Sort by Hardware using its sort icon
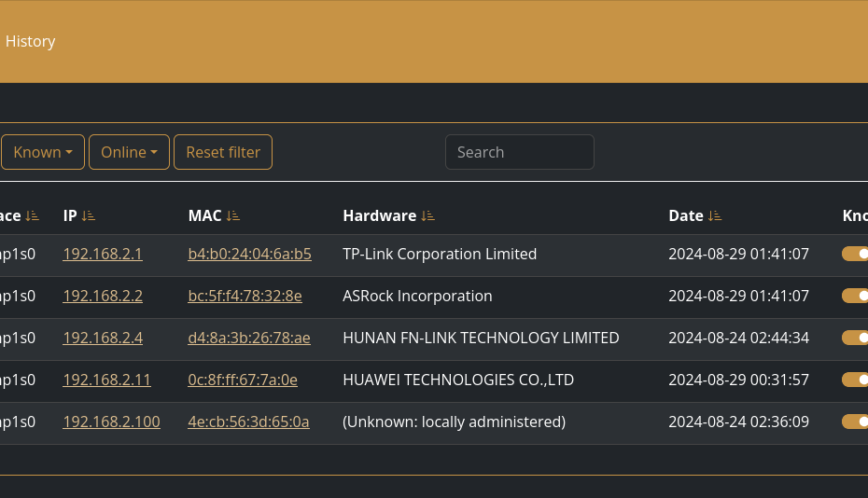The height and width of the screenshot is (498, 868). point(427,215)
